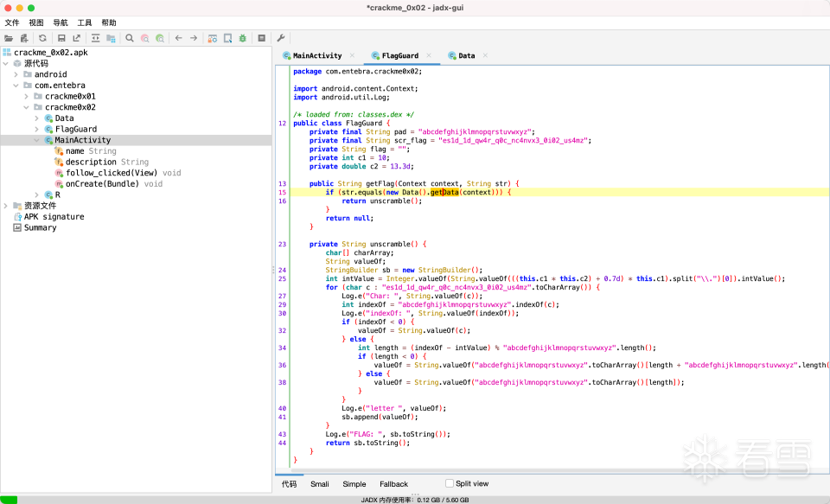The image size is (830, 504).
Task: Open the Log viewer icon
Action: pyautogui.click(x=261, y=38)
